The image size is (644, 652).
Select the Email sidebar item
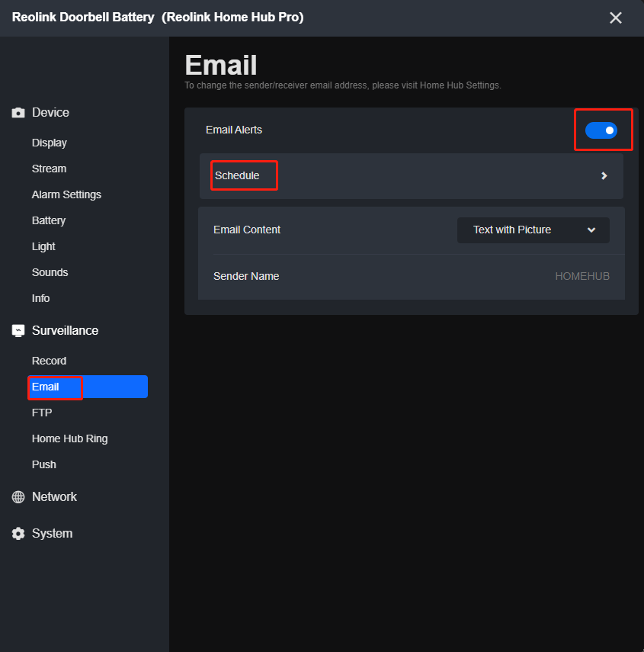pos(88,387)
